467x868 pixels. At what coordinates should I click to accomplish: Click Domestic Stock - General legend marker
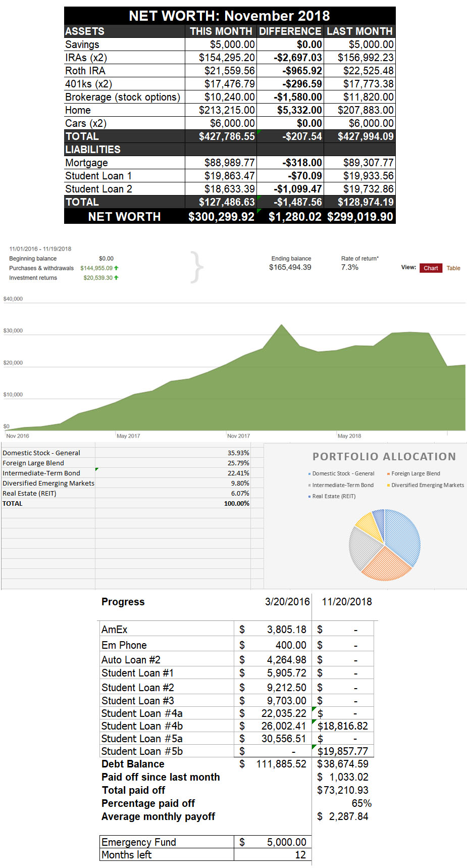coord(309,474)
